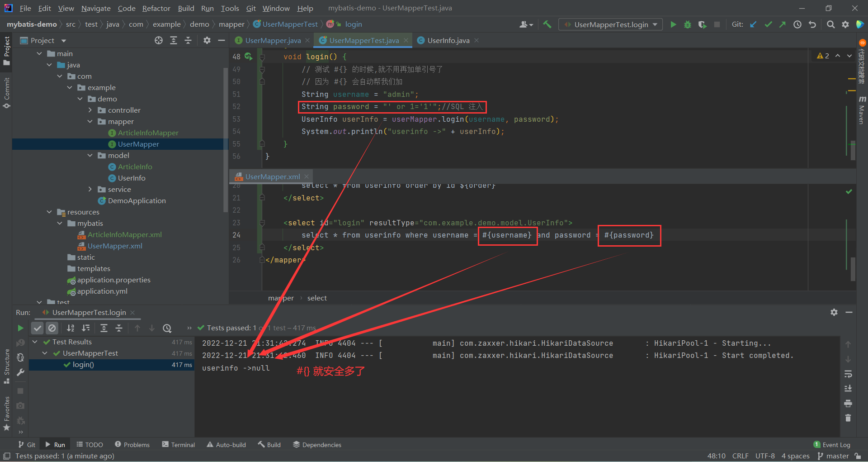This screenshot has height=462, width=868.
Task: Open the Refactor menu
Action: point(156,8)
